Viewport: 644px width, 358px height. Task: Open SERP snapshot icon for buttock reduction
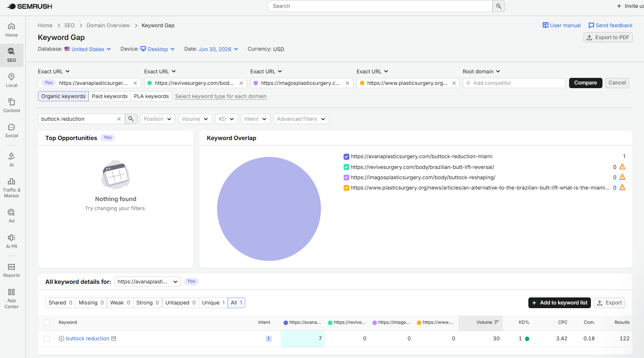click(114, 339)
